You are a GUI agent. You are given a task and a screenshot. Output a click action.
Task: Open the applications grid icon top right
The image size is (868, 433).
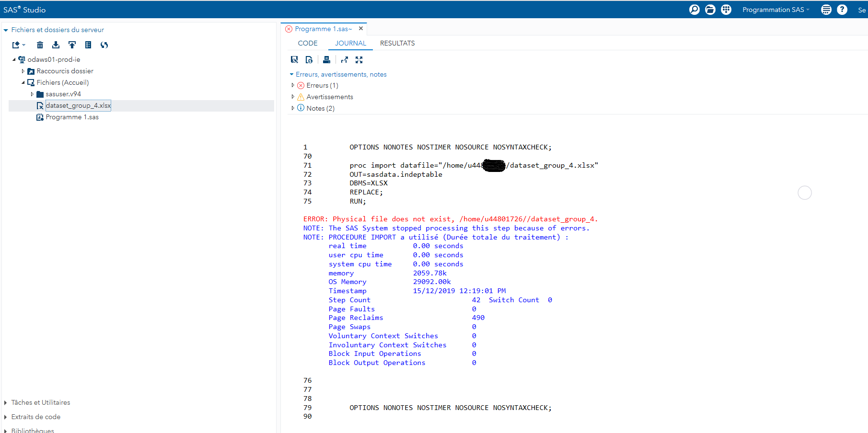tap(726, 9)
